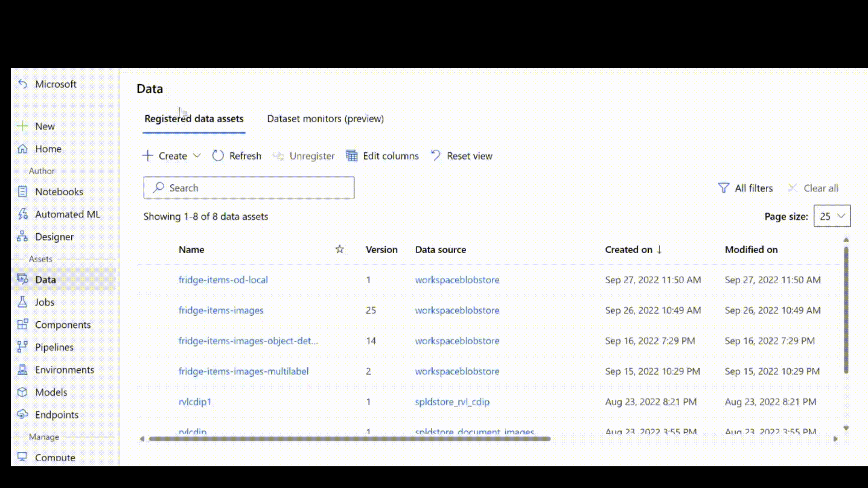Click the Unregister button
The height and width of the screenshot is (488, 868).
303,155
